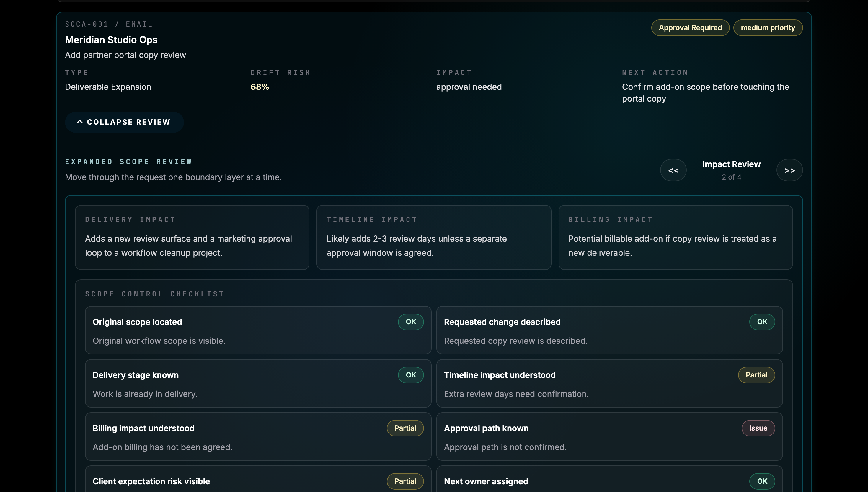Click the 2 of 4 step counter
This screenshot has width=868, height=492.
tap(731, 177)
